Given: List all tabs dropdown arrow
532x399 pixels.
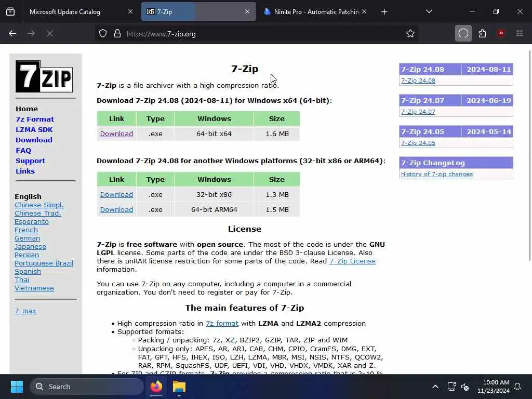Looking at the screenshot, I should point(429,11).
